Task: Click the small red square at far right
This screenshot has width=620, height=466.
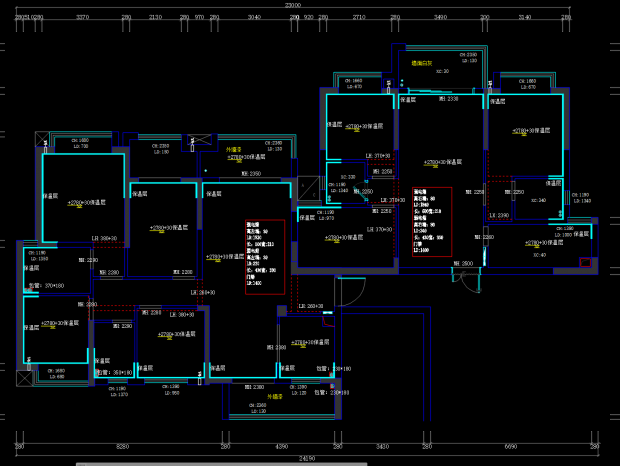Action: pos(586,262)
